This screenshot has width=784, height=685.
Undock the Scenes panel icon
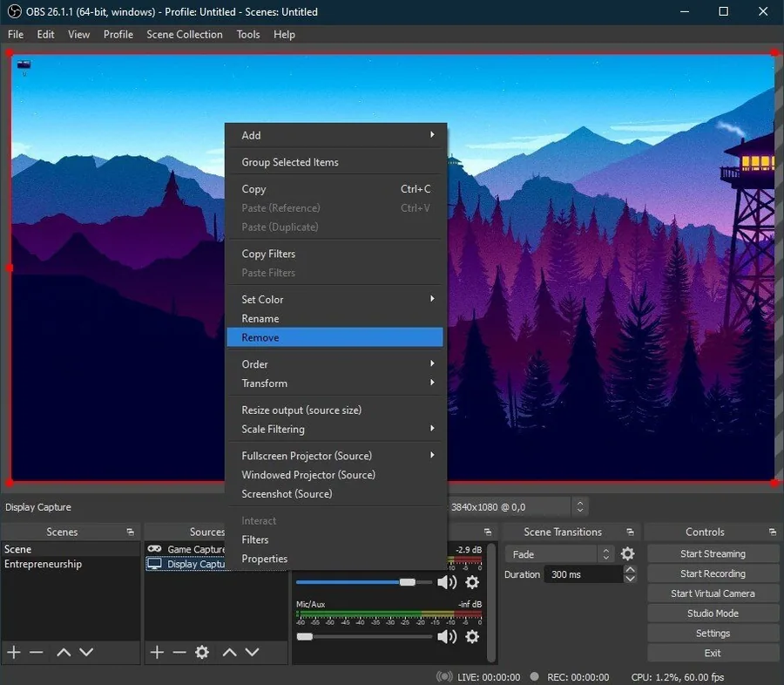(131, 532)
